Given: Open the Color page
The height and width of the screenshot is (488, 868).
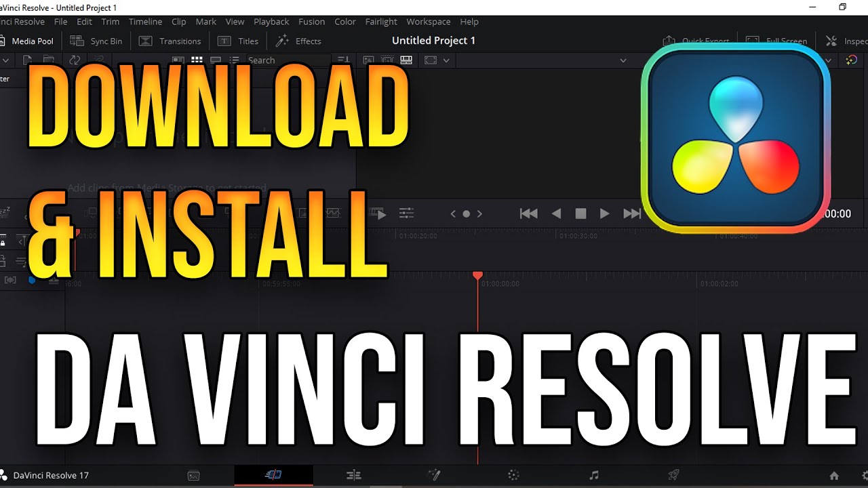Looking at the screenshot, I should [514, 475].
